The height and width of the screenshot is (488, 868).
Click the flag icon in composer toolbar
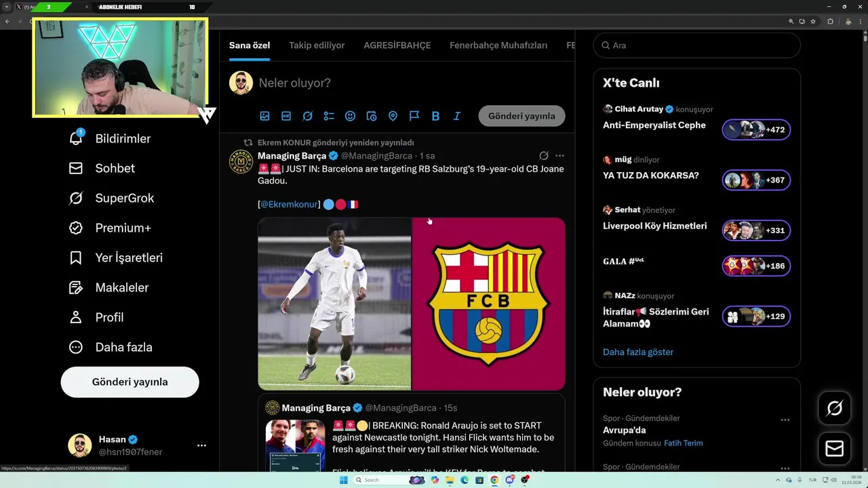(x=414, y=116)
